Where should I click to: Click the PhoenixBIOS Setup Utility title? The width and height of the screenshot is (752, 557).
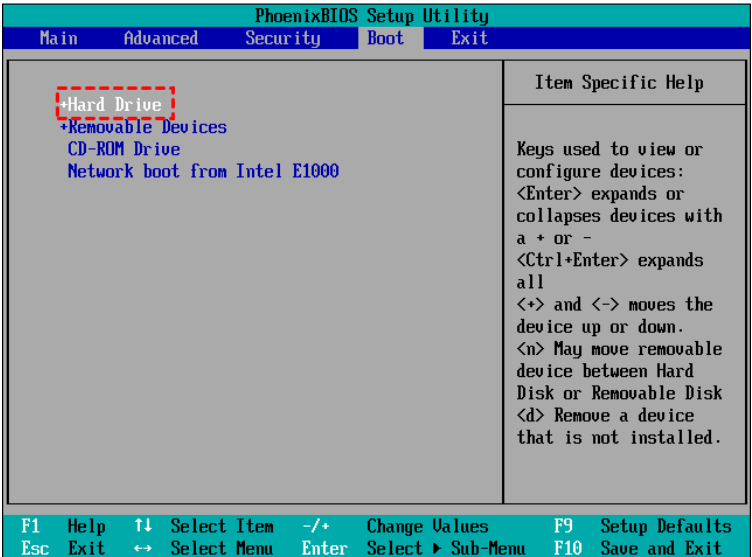tap(372, 15)
